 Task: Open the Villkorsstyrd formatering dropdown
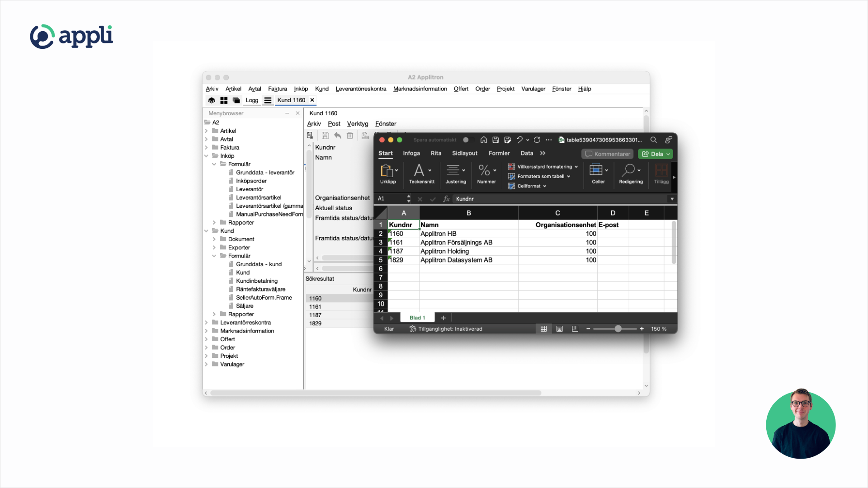543,167
